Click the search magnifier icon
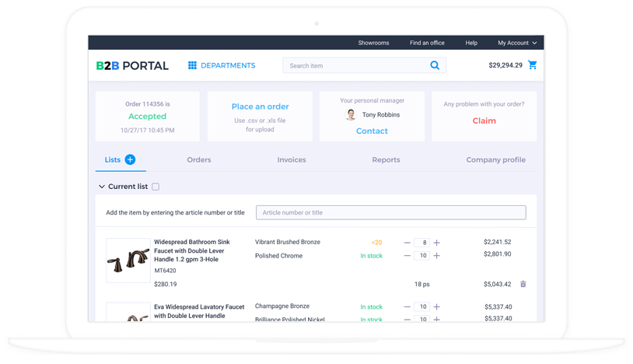Image resolution: width=633 pixels, height=364 pixels. tap(435, 65)
